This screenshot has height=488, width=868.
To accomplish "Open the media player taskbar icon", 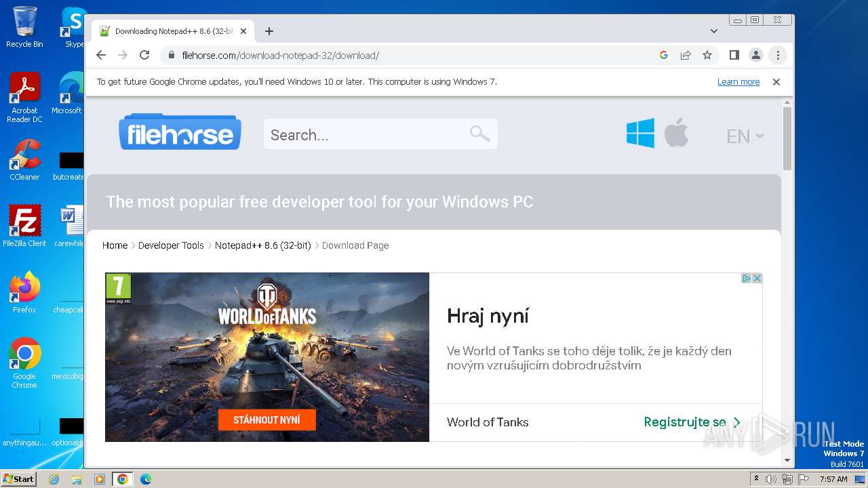I will click(100, 479).
